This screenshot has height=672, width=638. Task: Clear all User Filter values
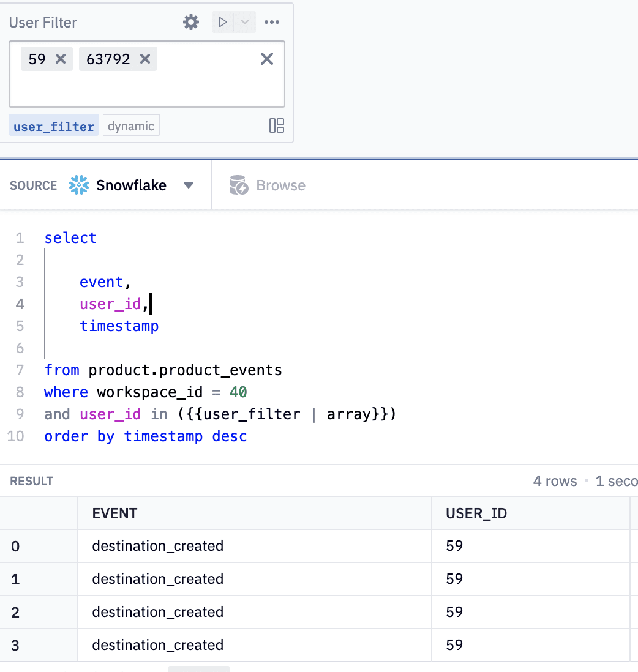[x=267, y=59]
